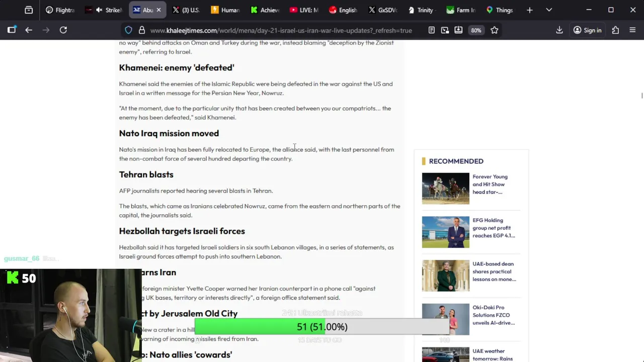This screenshot has height=362, width=644.
Task: Switch to the Trinity tab
Action: pyautogui.click(x=422, y=10)
